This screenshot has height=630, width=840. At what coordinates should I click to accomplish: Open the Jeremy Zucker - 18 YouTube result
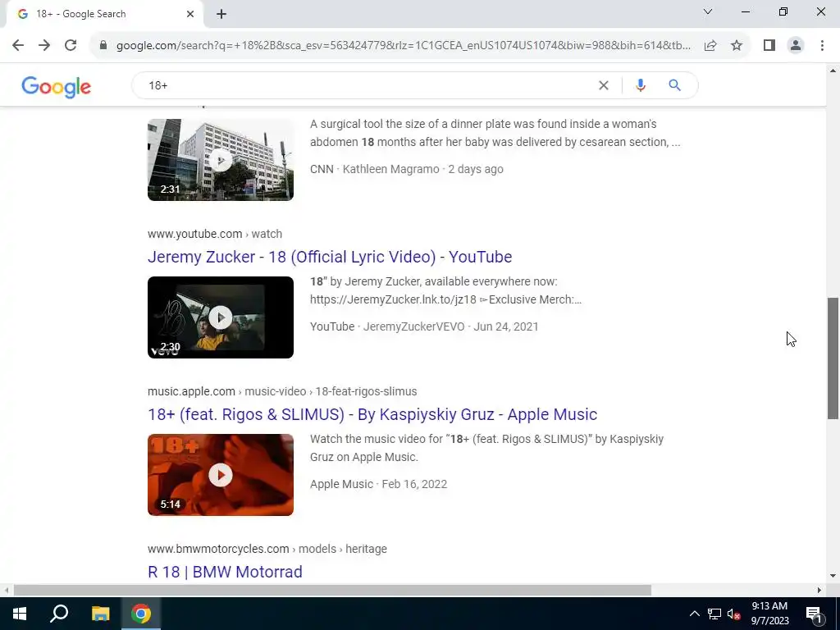point(330,257)
